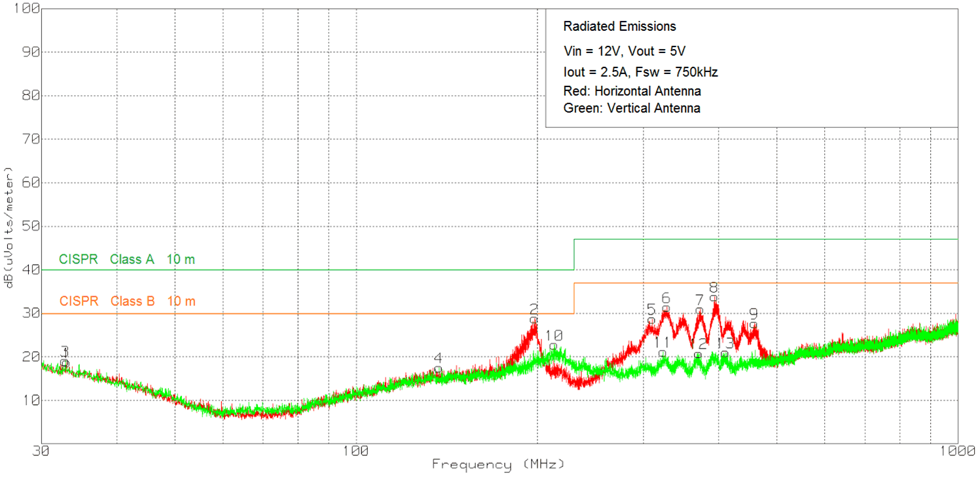Click marker 4 on the plot
Image resolution: width=980 pixels, height=479 pixels.
(438, 369)
